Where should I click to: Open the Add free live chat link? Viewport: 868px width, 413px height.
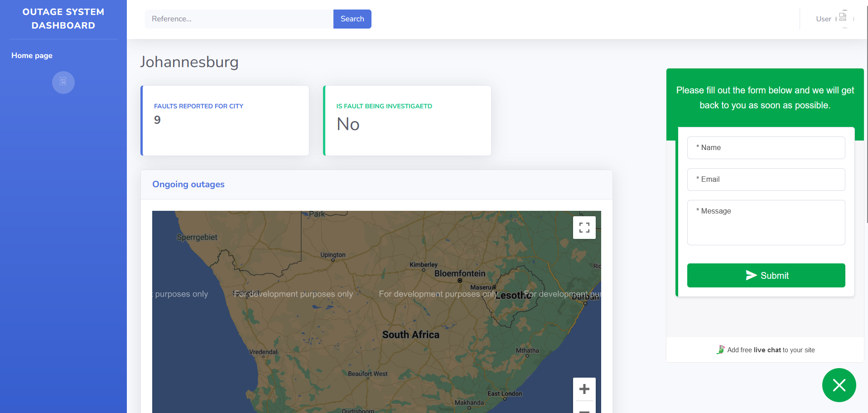pyautogui.click(x=771, y=350)
